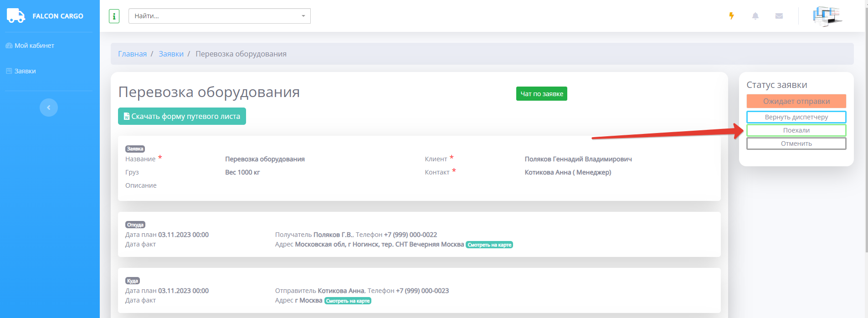The image size is (868, 318).
Task: View Москва address on the map
Action: tap(348, 301)
